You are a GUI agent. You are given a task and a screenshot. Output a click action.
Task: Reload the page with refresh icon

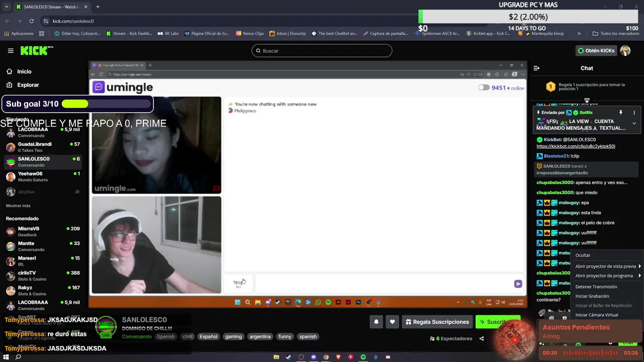pyautogui.click(x=31, y=21)
